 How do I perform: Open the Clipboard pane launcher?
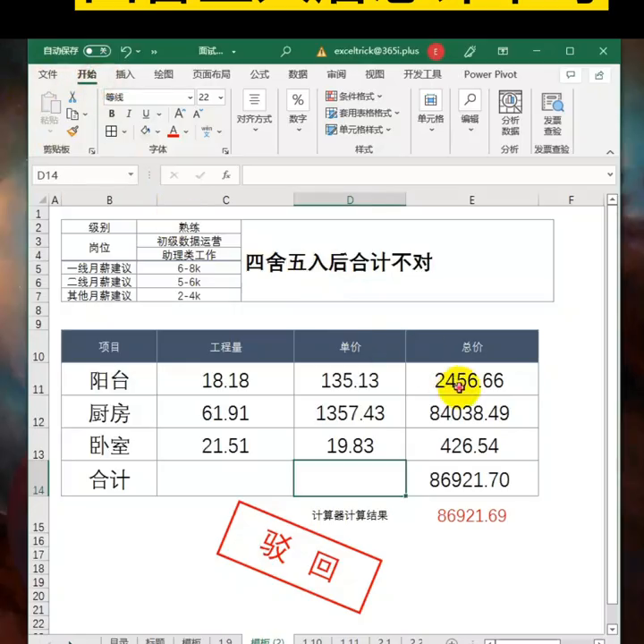[91, 151]
